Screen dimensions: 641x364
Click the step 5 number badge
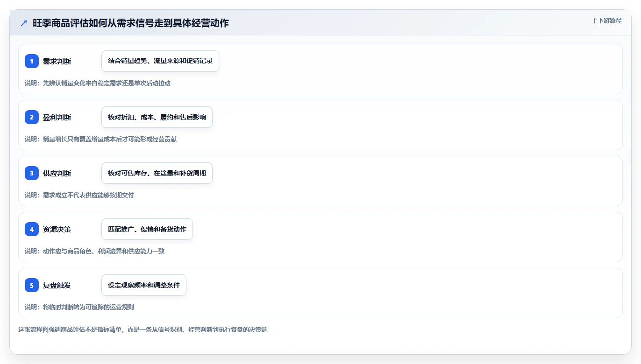[32, 285]
